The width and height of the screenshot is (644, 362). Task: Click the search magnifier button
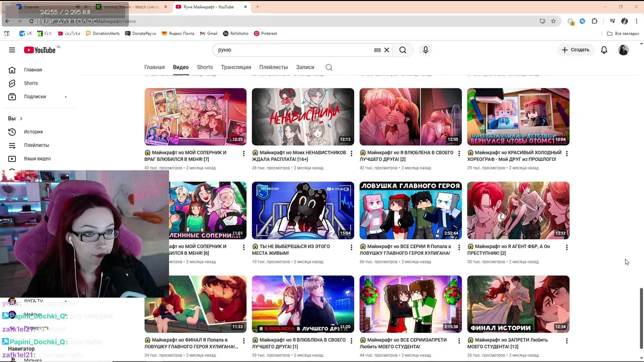pyautogui.click(x=403, y=50)
